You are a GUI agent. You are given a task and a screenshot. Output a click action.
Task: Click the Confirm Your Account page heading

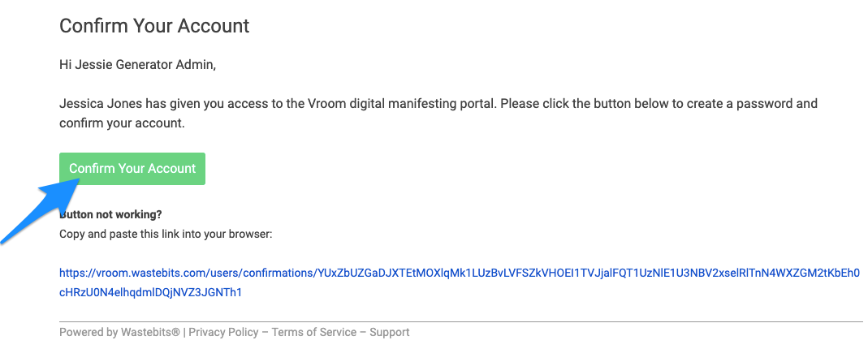pos(154,26)
